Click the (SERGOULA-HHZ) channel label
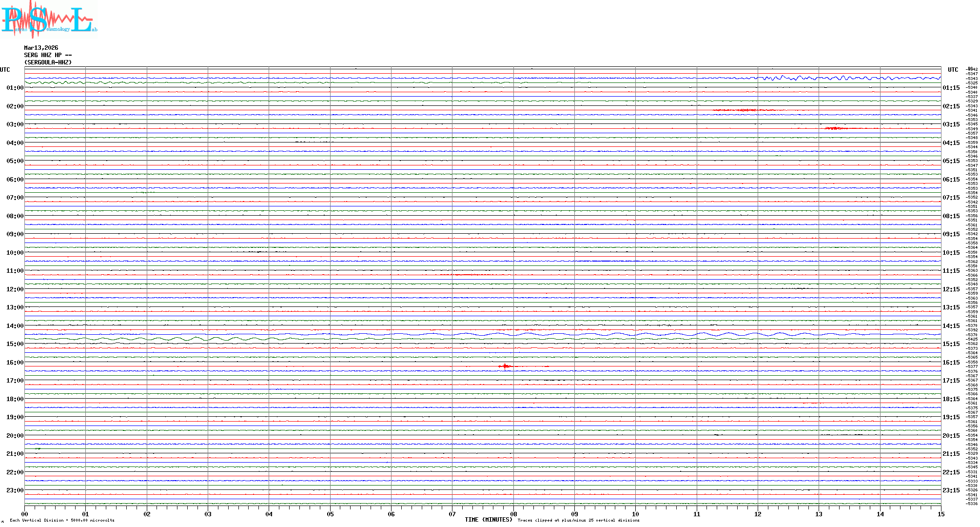The image size is (980, 527). click(48, 62)
